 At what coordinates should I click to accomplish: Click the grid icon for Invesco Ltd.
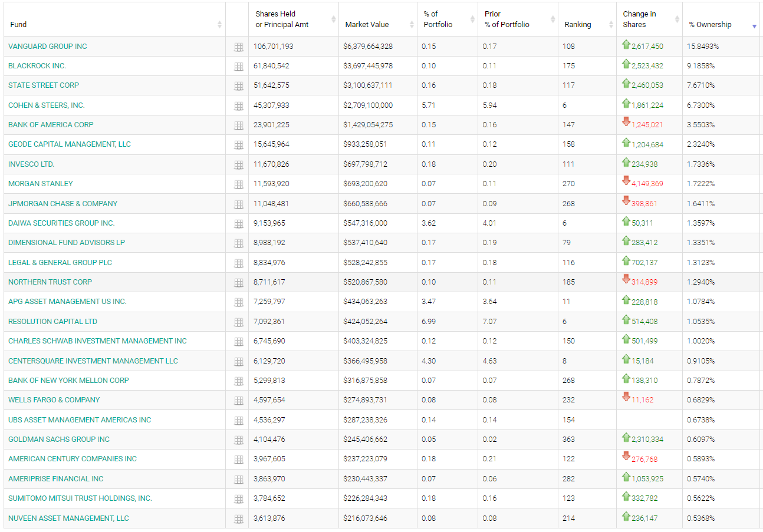click(x=239, y=165)
